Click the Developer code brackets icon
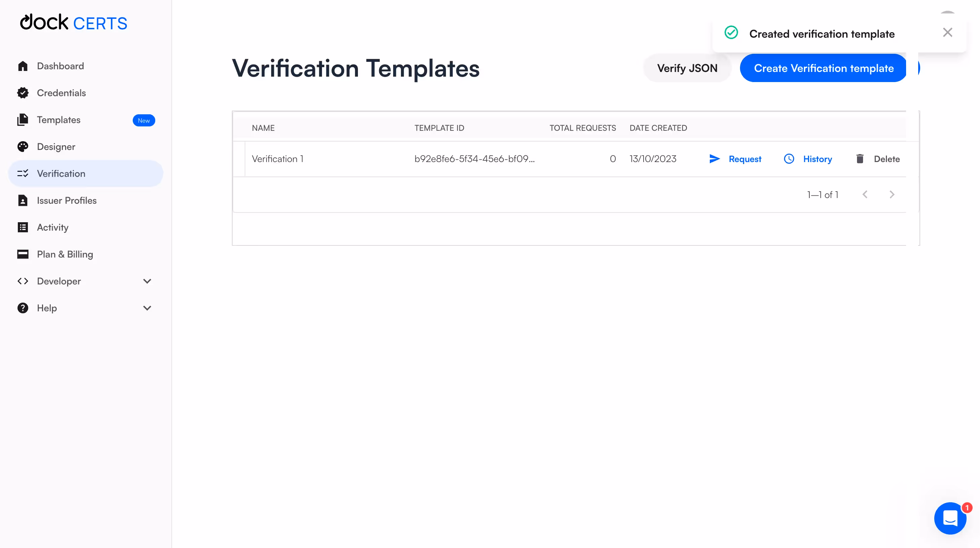 [23, 281]
